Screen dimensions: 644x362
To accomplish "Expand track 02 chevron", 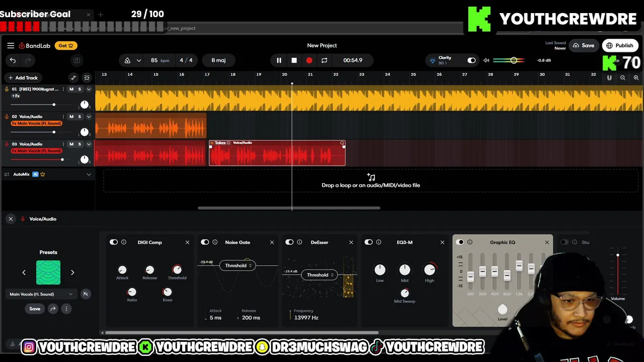I will [89, 117].
